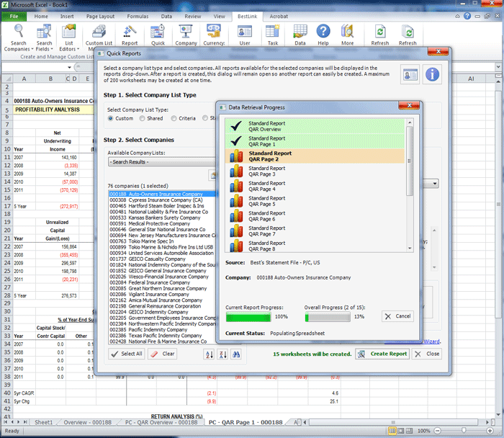Click the blue info icon in Quick Reports

432,75
